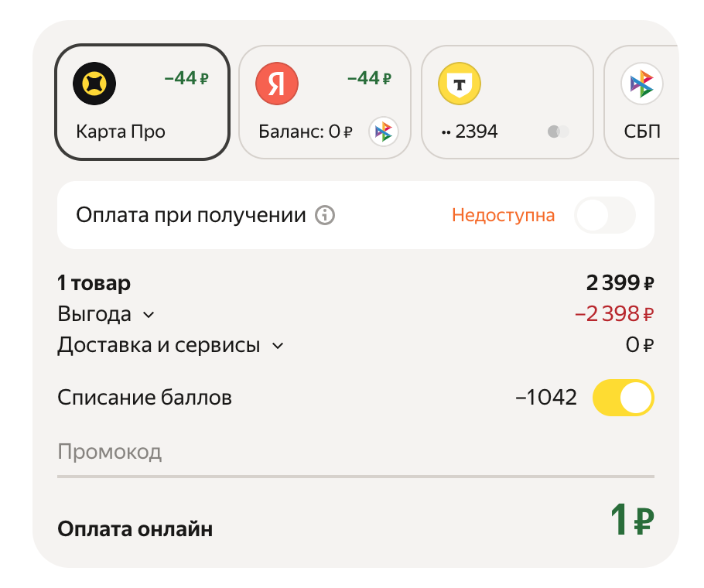Click the yellow T-Bank shield icon
The image size is (704, 588).
point(460,83)
